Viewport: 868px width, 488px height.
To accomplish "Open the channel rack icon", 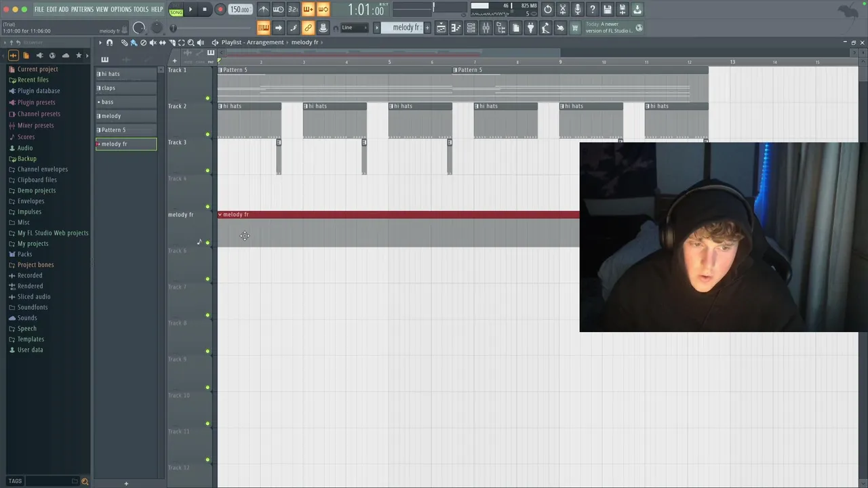I will [471, 28].
